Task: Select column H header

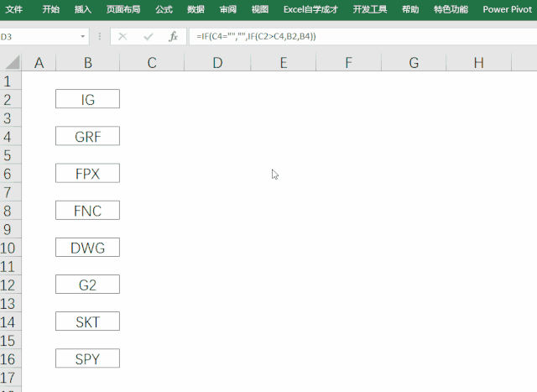Action: click(479, 63)
